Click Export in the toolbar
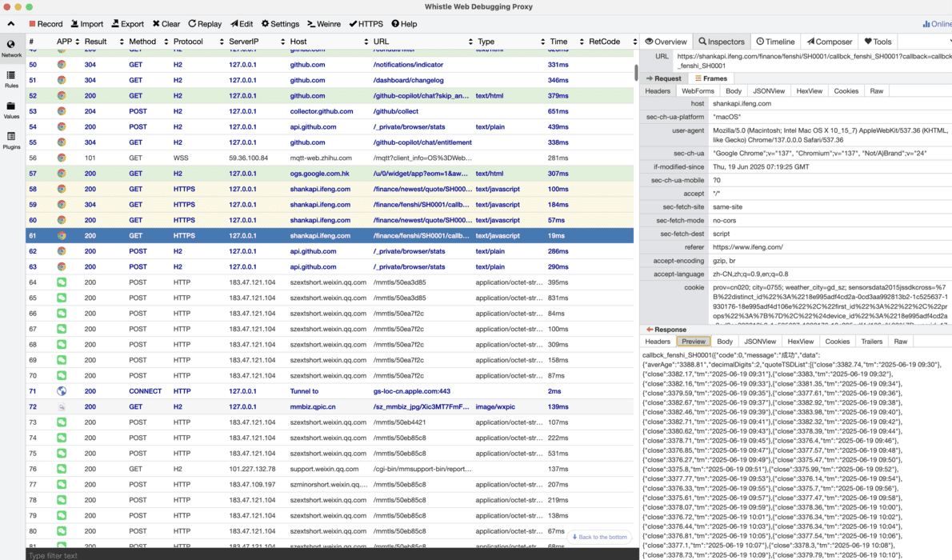This screenshot has height=560, width=952. point(127,24)
